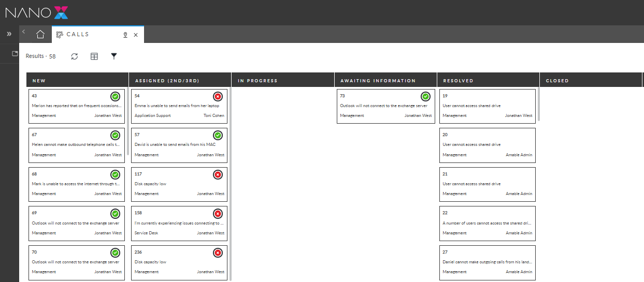Select the Calls tab
The width and height of the screenshot is (644, 282).
pyautogui.click(x=78, y=35)
